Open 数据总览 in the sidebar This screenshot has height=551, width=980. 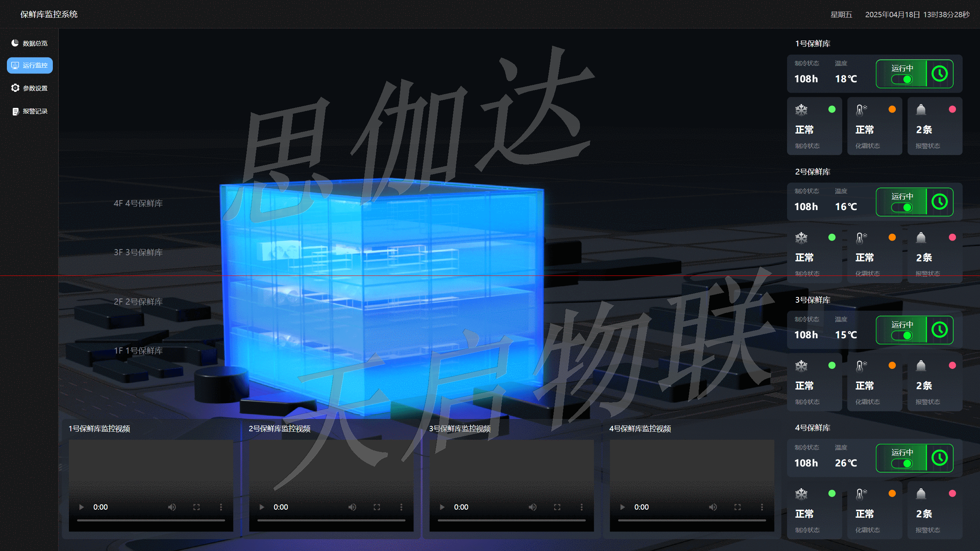[29, 43]
